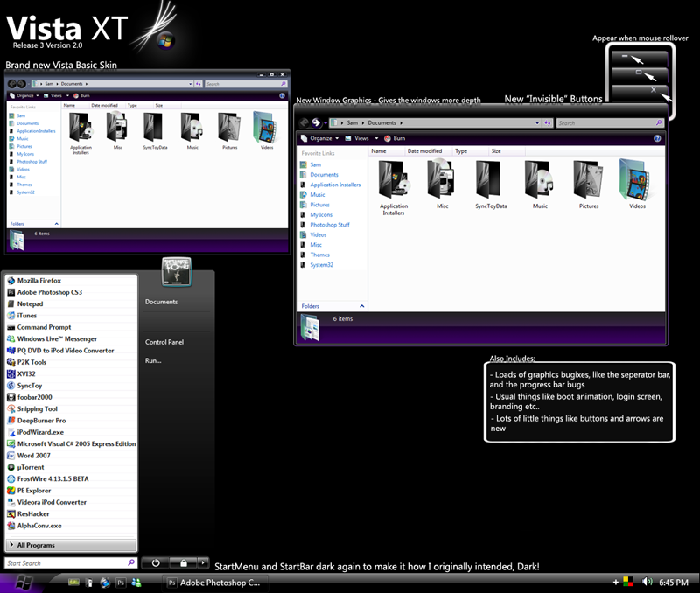The image size is (700, 593).
Task: Expand All Programs in the Start menu
Action: click(x=36, y=545)
